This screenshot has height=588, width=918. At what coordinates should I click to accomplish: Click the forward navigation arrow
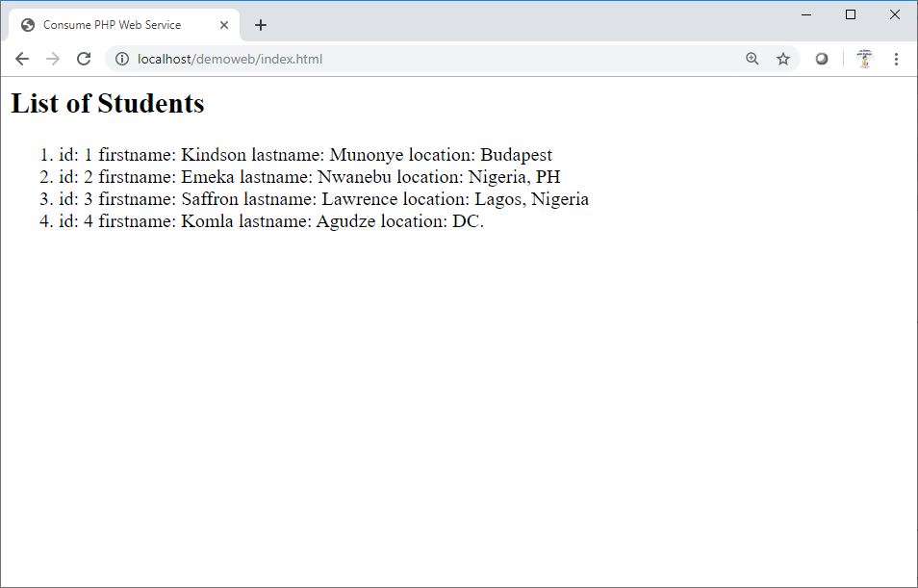pos(53,59)
